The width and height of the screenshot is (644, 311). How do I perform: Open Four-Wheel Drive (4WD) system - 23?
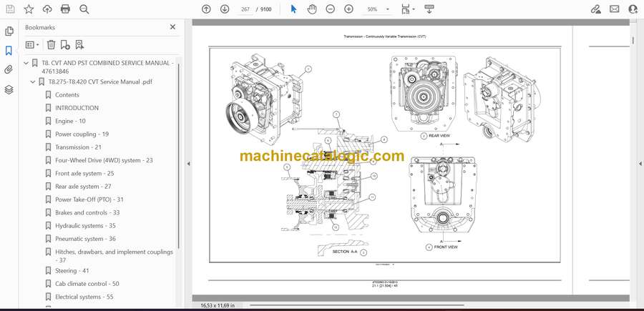[104, 160]
